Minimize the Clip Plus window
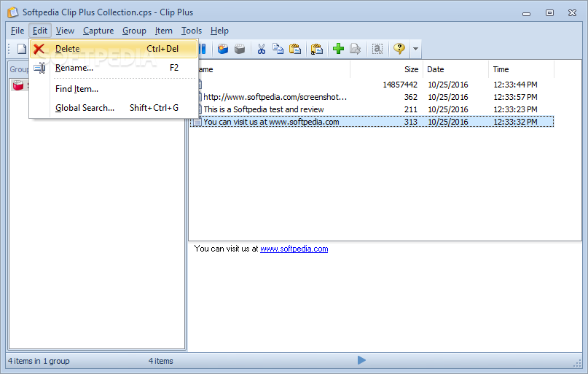The width and height of the screenshot is (588, 374). point(527,14)
